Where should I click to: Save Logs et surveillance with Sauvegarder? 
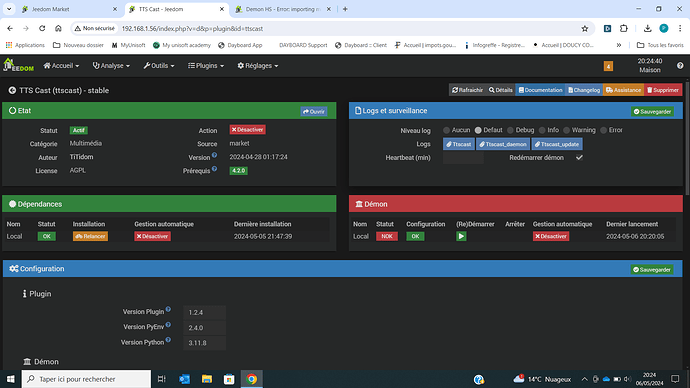652,111
